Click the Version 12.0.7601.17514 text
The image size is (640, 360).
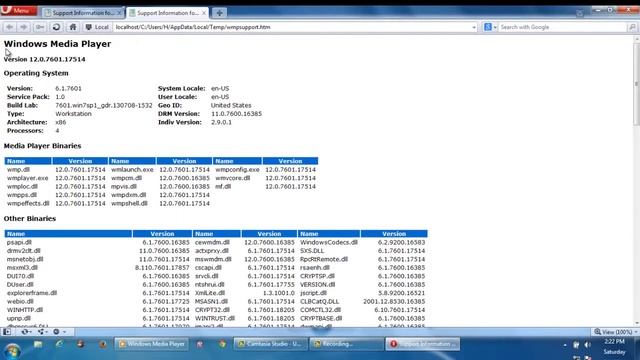(x=44, y=59)
